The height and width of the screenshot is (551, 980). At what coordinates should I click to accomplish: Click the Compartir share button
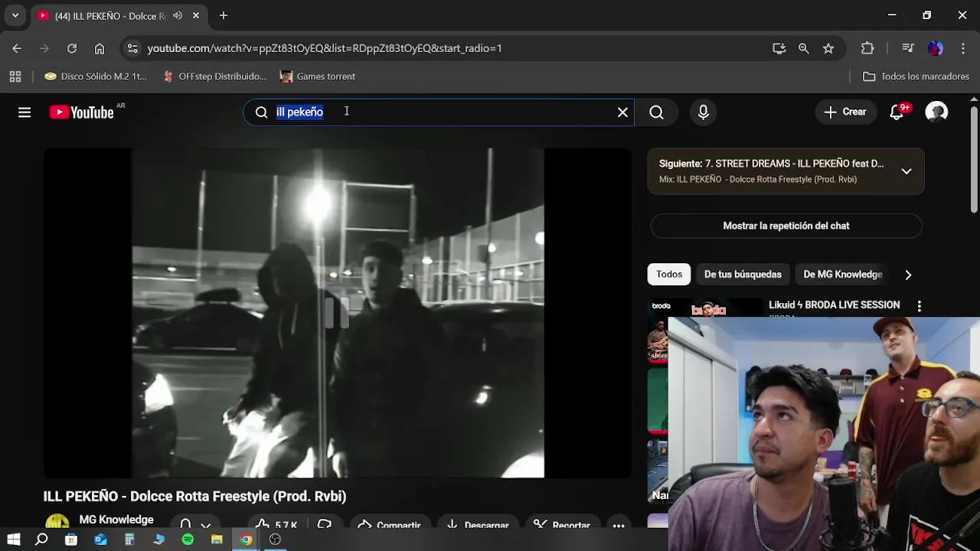390,525
